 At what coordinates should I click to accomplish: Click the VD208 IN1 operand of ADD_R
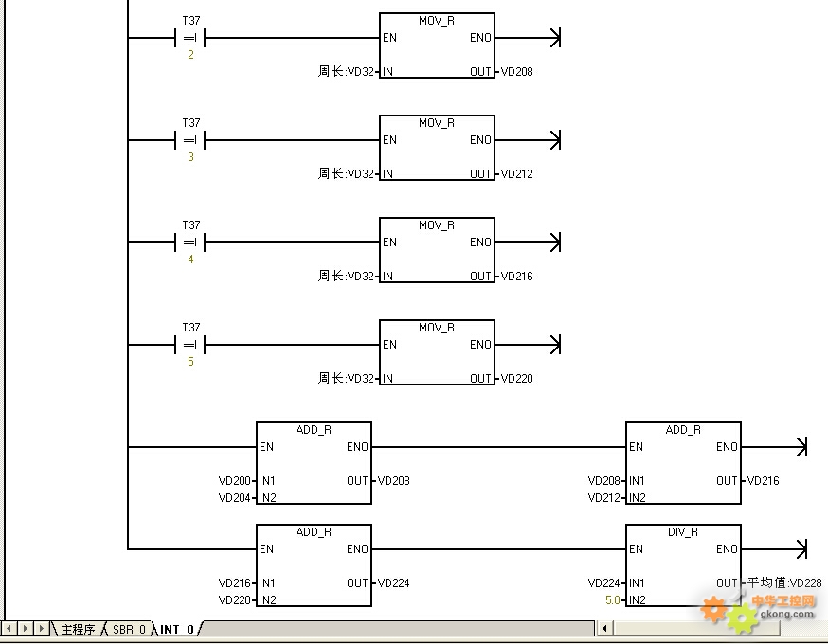[604, 481]
